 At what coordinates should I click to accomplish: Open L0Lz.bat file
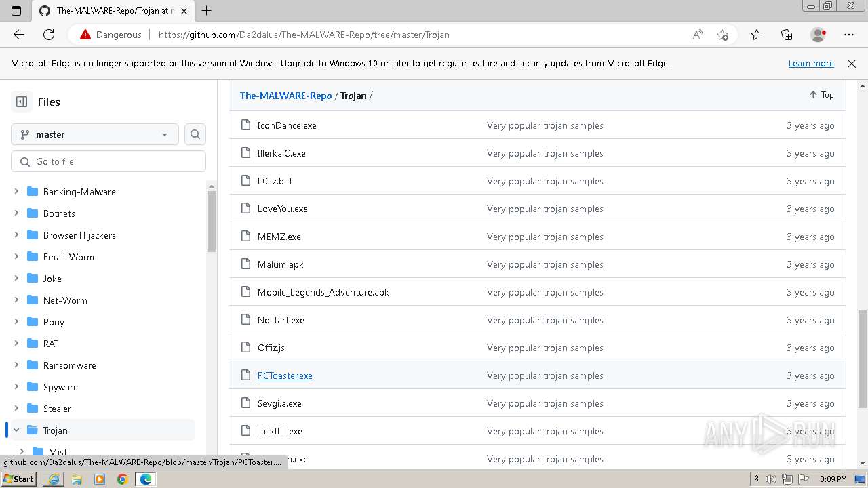click(x=275, y=181)
